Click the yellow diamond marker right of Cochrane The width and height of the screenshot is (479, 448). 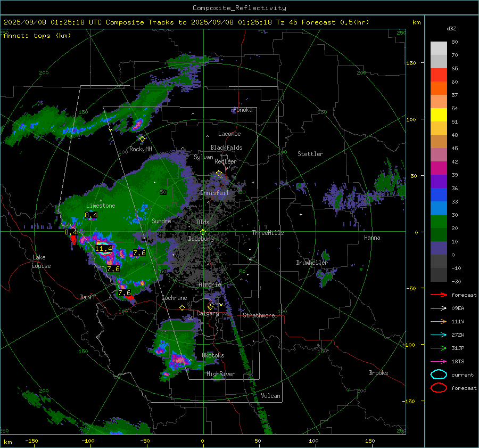pos(183,307)
